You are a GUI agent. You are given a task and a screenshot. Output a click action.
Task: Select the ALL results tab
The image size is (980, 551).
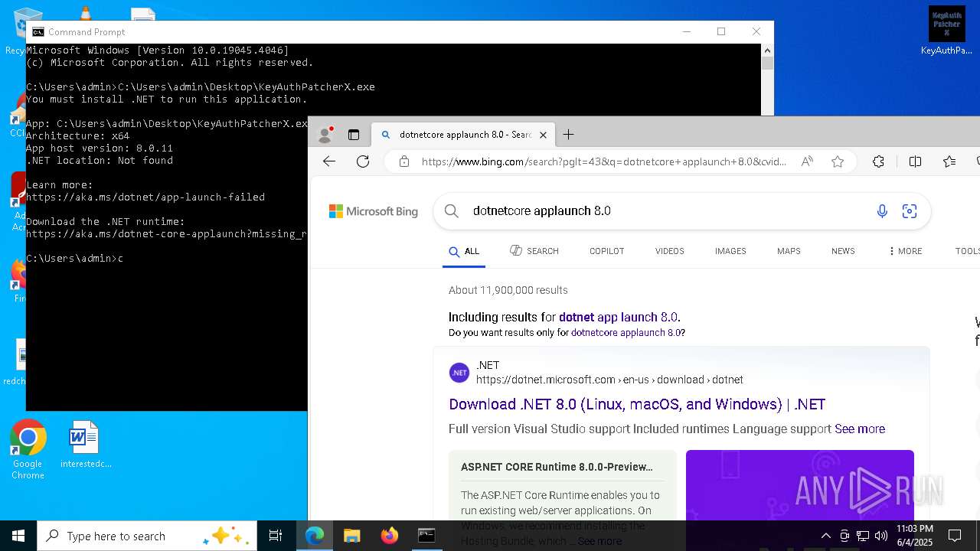click(x=464, y=251)
